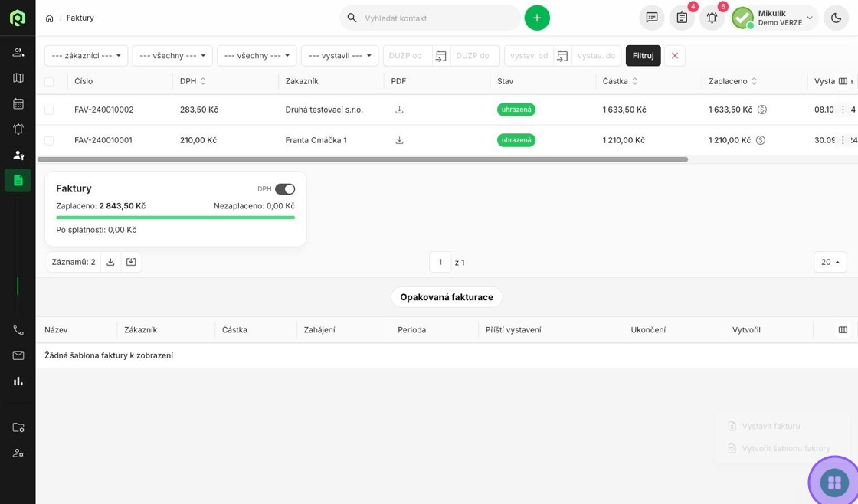Click the 'DUZP do' date field
The height and width of the screenshot is (504, 858).
pos(475,56)
